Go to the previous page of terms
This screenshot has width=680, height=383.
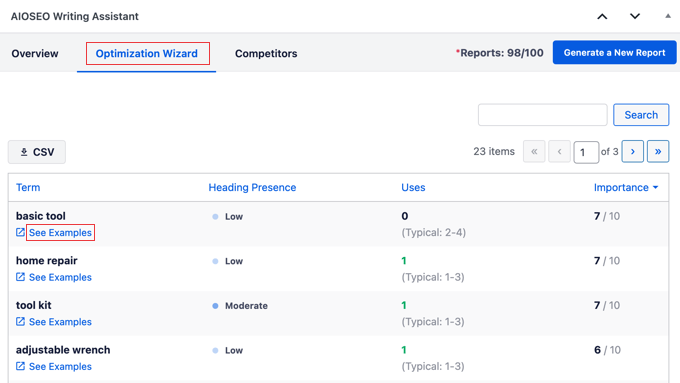559,151
